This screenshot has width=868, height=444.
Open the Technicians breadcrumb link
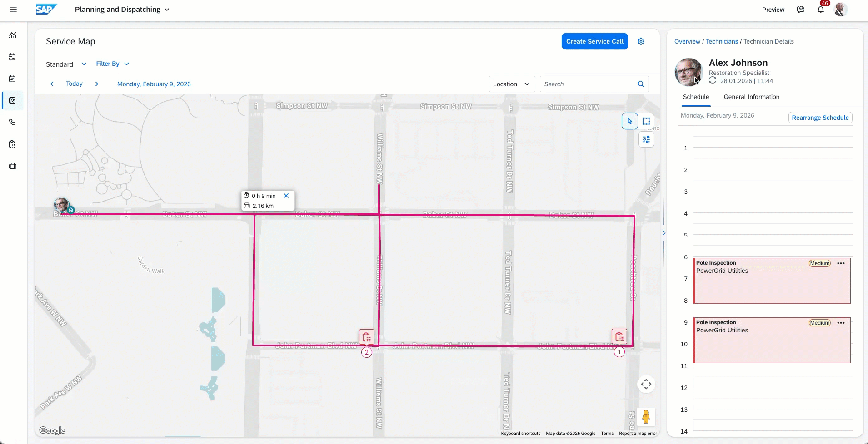[x=722, y=41]
